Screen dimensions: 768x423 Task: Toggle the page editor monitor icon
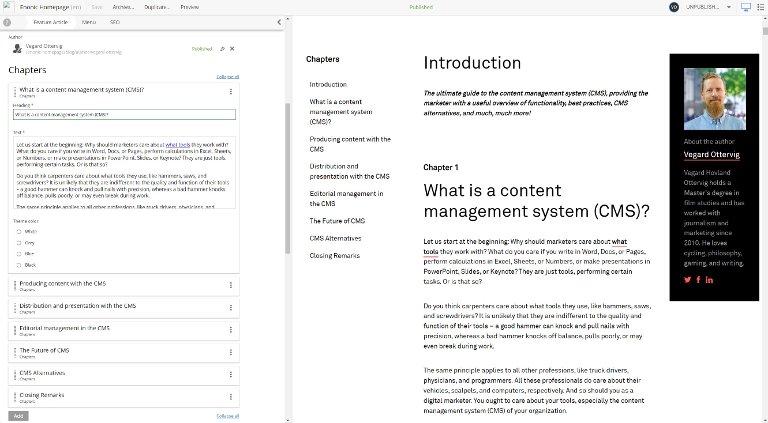point(745,7)
